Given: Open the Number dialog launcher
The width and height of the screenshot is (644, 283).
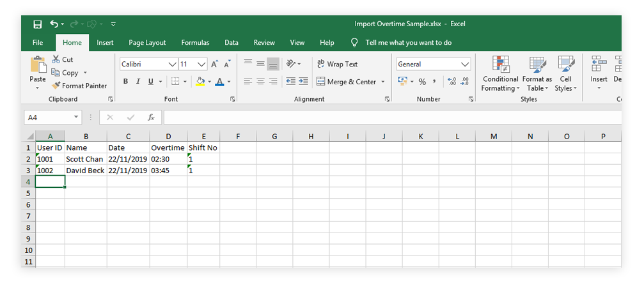Looking at the screenshot, I should pos(471,99).
